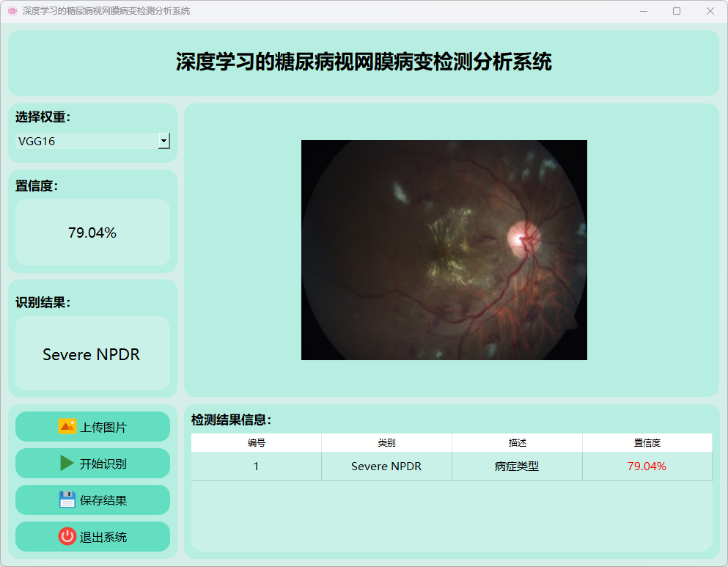This screenshot has width=728, height=567.
Task: Click the floppy disk icon on 保存结果
Action: coord(67,500)
